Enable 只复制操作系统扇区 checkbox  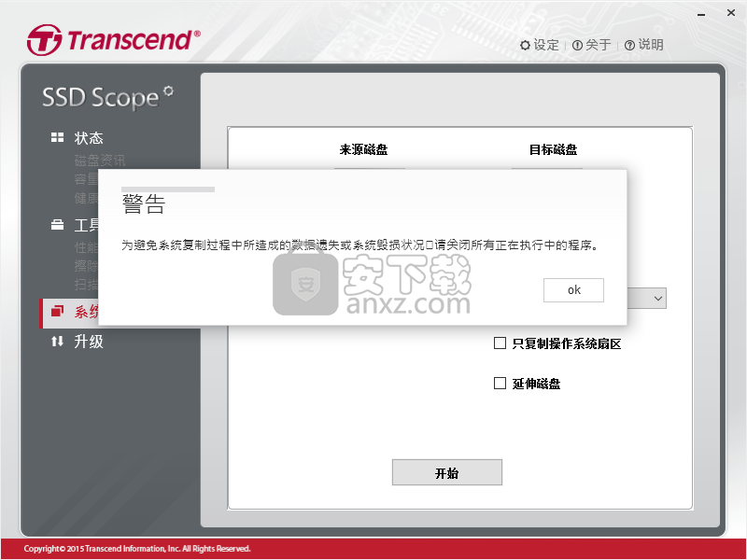pyautogui.click(x=500, y=343)
